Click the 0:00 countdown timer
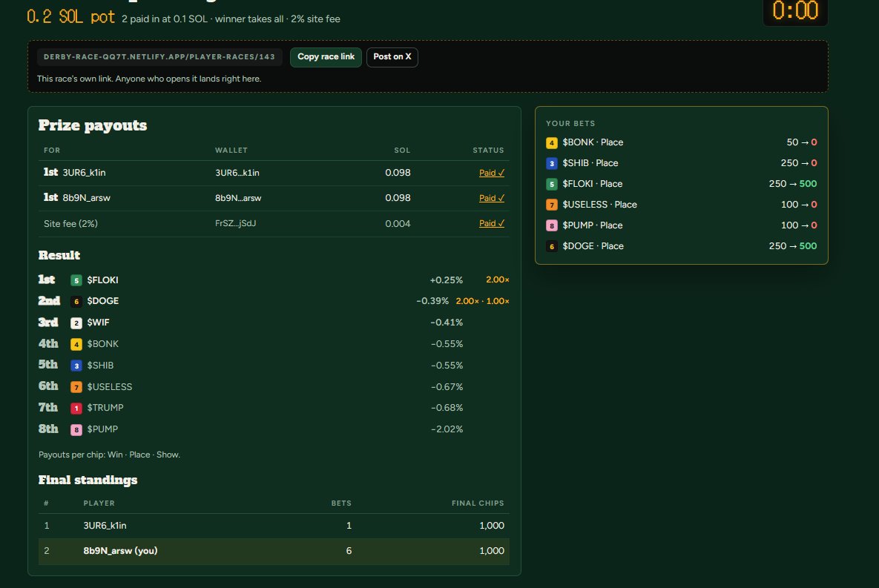 click(x=795, y=10)
